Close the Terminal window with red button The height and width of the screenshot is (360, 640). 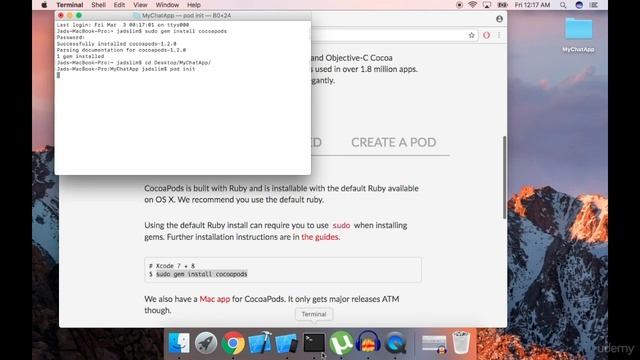[61, 16]
